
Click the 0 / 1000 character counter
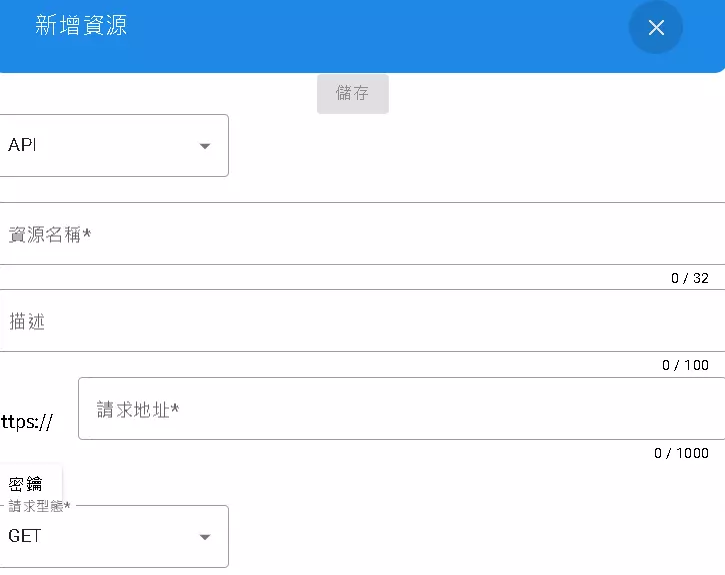(x=681, y=453)
